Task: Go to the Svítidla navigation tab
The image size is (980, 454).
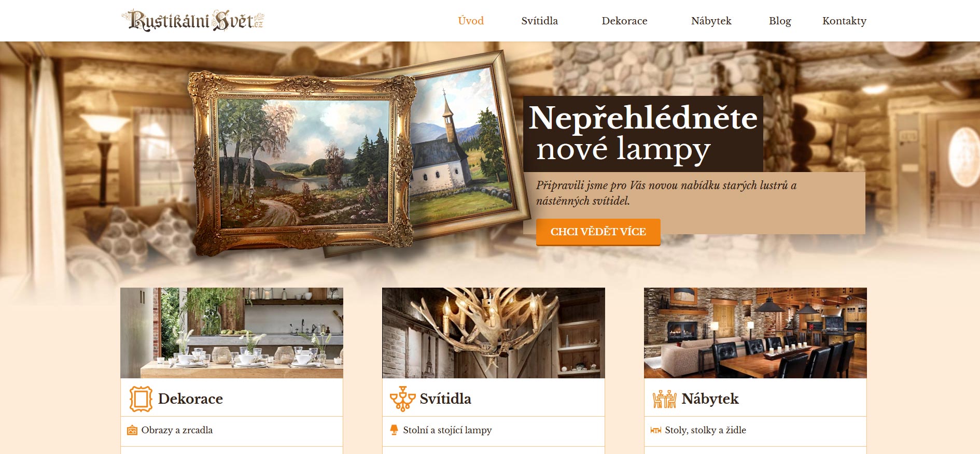Action: 540,21
